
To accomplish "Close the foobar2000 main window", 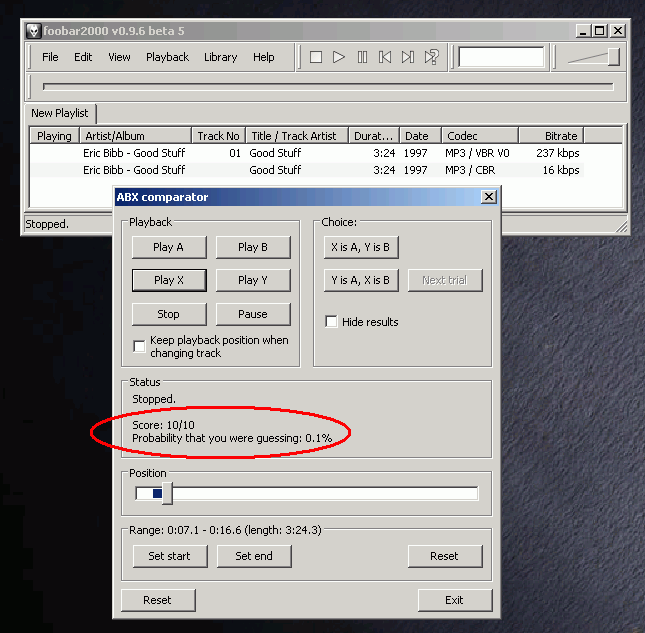I will point(618,31).
